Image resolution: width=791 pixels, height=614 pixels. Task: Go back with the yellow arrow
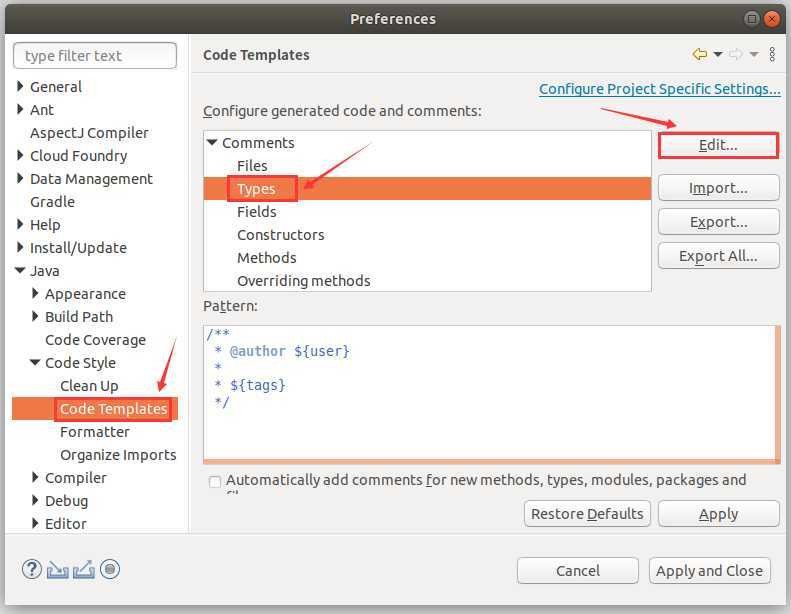tap(700, 55)
